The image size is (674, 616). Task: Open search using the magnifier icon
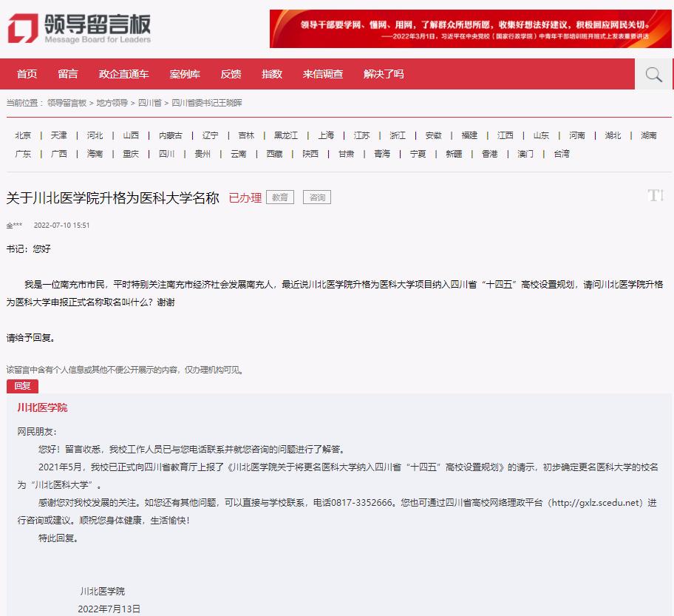653,74
